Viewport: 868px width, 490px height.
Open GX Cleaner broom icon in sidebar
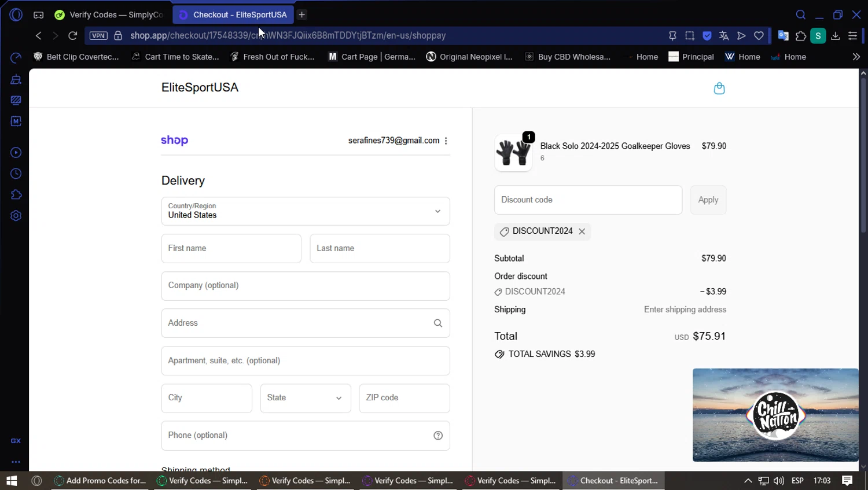coord(16,79)
